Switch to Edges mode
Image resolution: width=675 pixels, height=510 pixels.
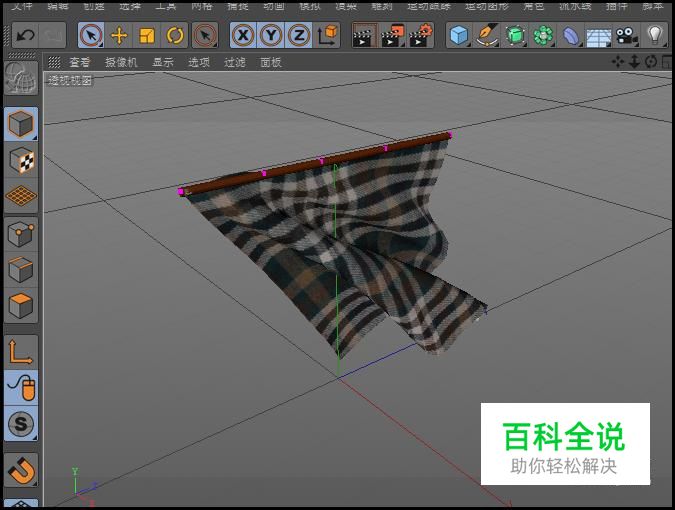click(21, 270)
